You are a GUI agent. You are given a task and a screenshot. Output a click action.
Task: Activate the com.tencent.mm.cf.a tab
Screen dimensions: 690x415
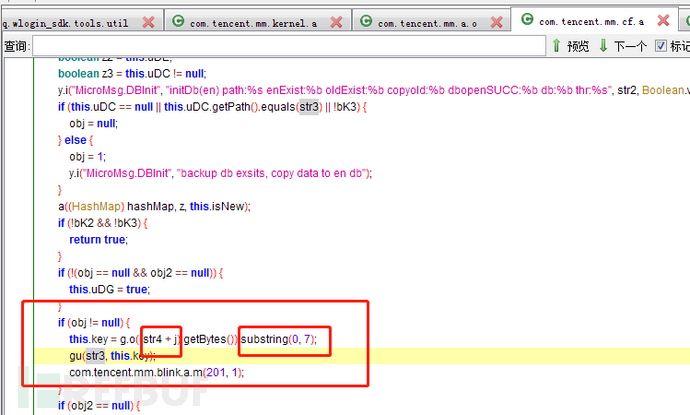point(591,21)
